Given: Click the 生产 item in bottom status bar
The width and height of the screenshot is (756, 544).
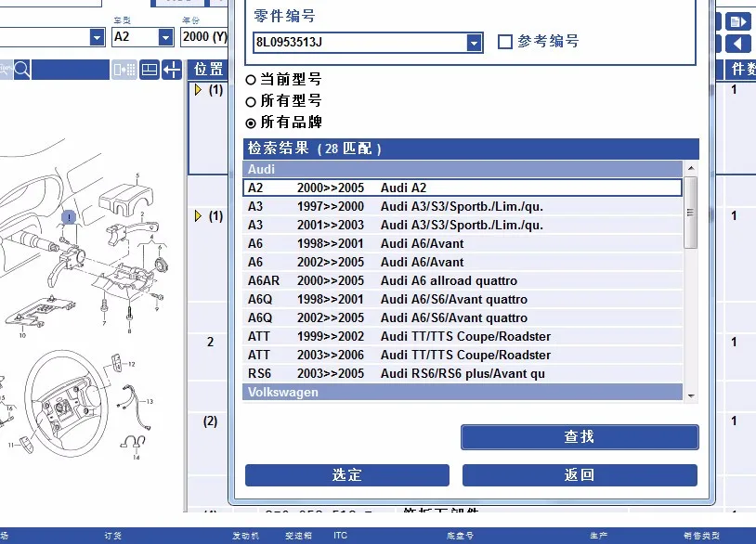Looking at the screenshot, I should [x=598, y=536].
